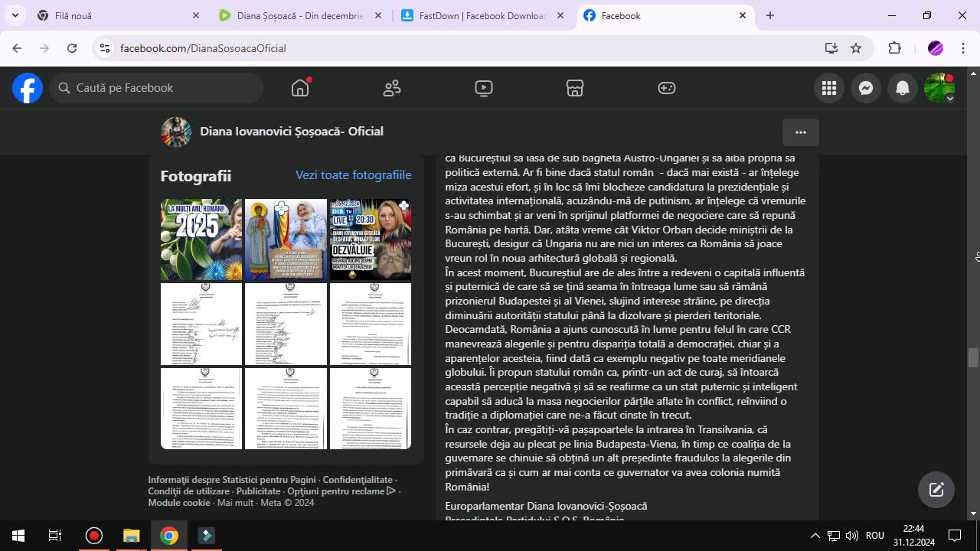Open the DIS TV Live 20:30 photo
Viewport: 980px width, 551px height.
click(371, 240)
